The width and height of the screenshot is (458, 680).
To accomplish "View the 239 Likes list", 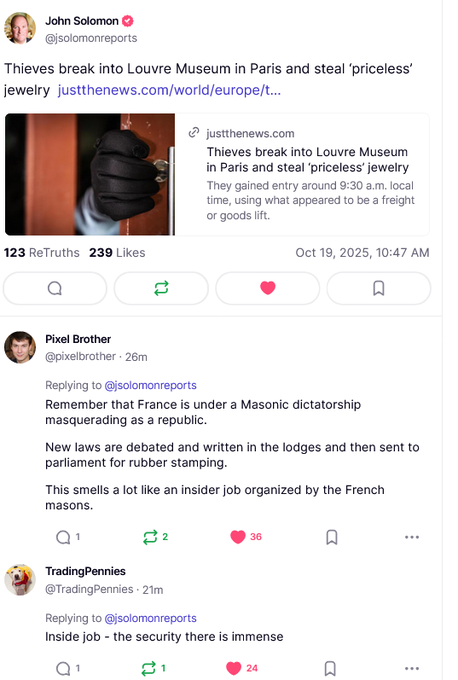I will point(117,253).
